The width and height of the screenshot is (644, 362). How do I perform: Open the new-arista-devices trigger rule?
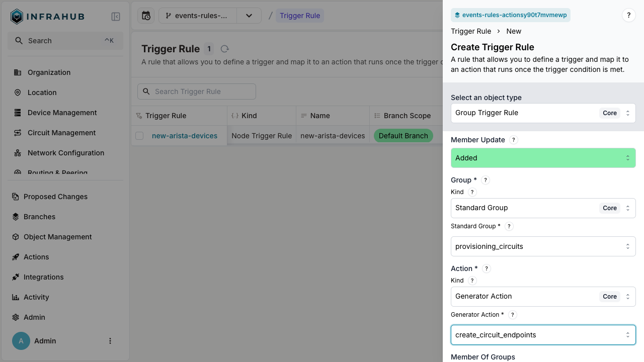(x=185, y=136)
